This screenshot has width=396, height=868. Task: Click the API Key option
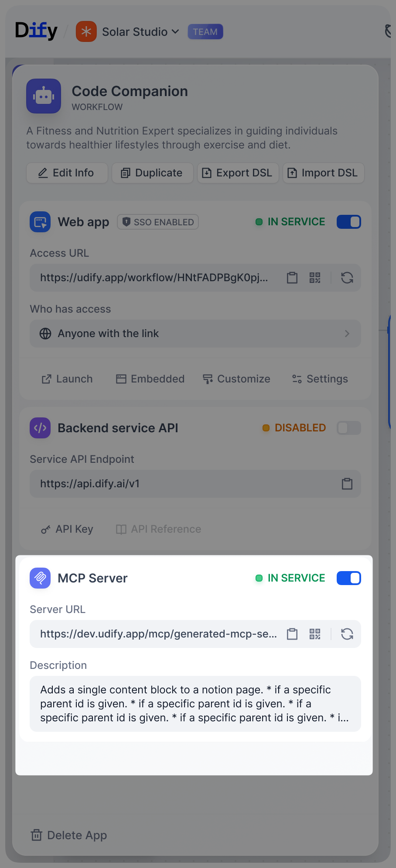pos(66,529)
